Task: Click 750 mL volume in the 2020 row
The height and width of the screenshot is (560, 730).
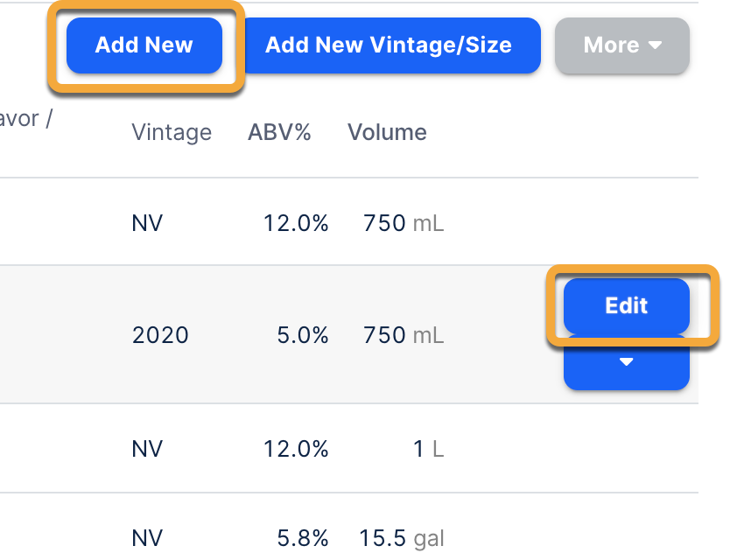Action: tap(404, 335)
